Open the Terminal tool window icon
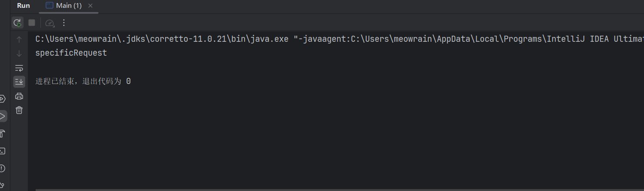Image resolution: width=644 pixels, height=191 pixels. point(3,151)
